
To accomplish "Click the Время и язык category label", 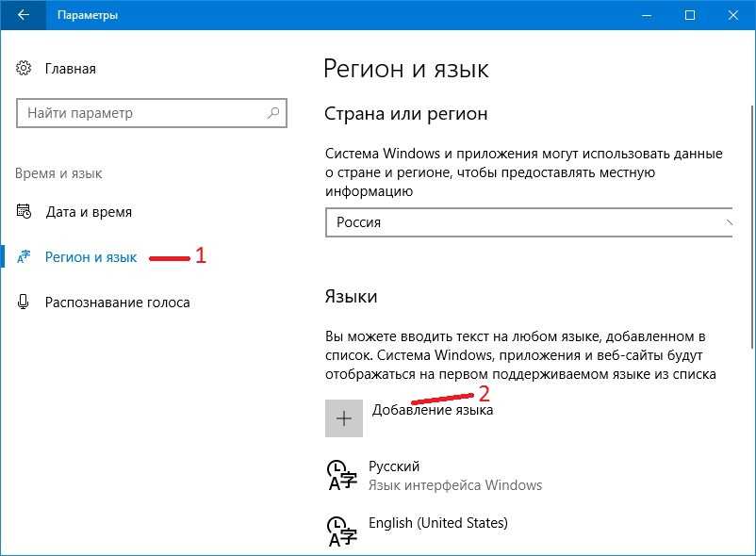I will pyautogui.click(x=58, y=173).
